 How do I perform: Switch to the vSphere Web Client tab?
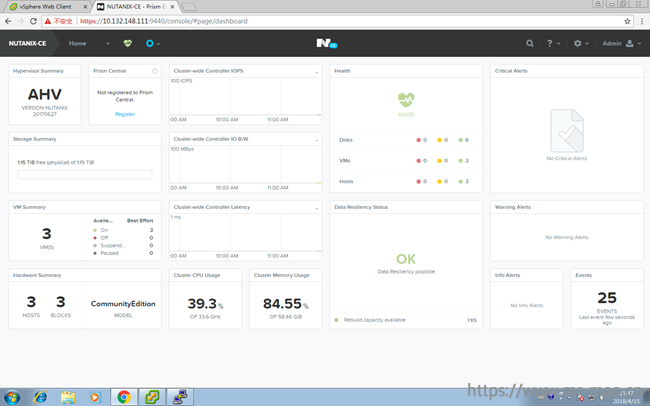pyautogui.click(x=46, y=7)
